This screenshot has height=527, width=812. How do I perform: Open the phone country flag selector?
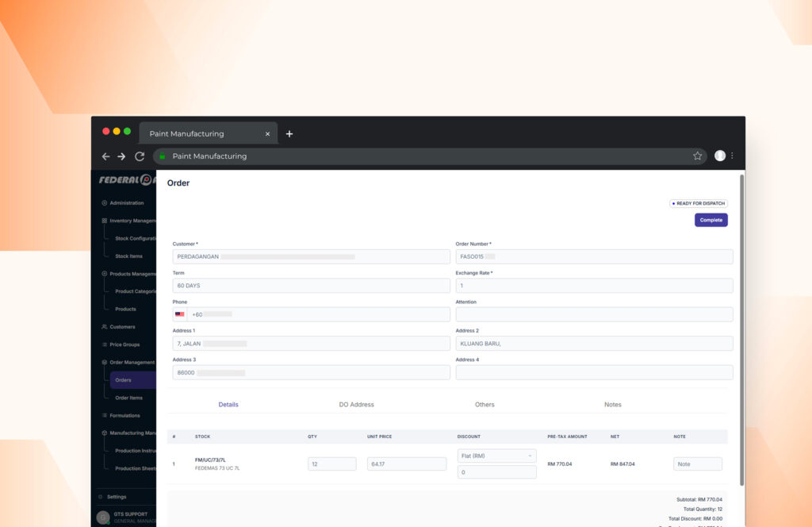tap(180, 314)
